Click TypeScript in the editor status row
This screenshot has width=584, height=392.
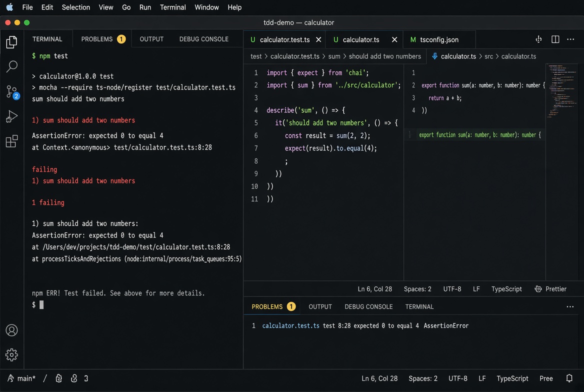pos(506,289)
